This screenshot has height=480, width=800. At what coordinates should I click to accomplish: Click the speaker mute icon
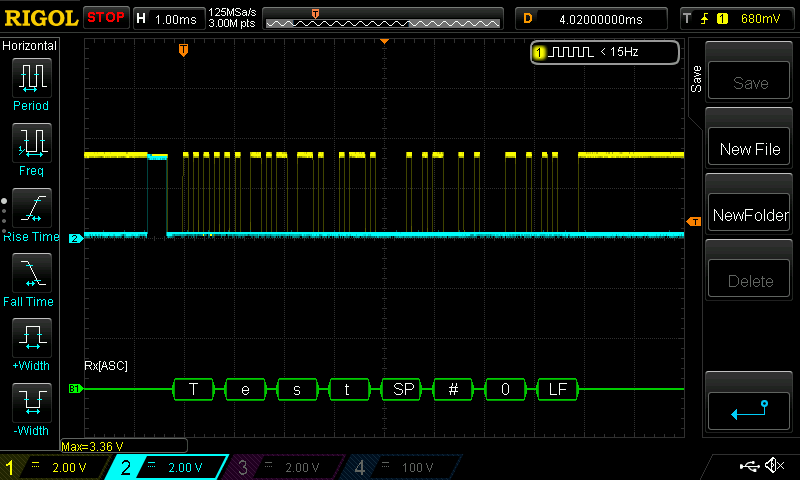click(774, 466)
